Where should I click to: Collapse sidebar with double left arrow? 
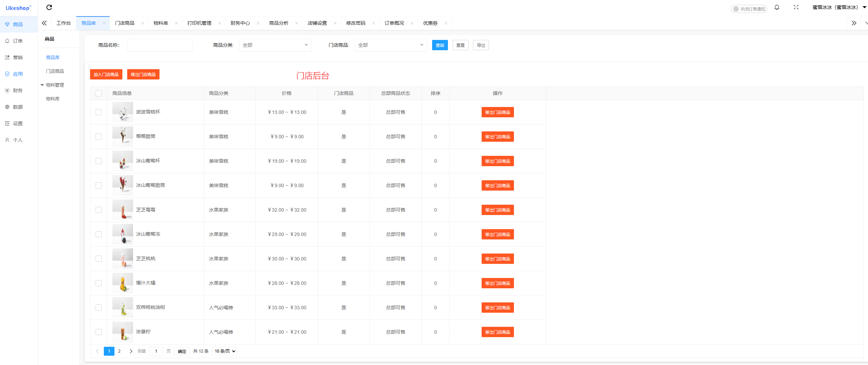click(x=44, y=23)
